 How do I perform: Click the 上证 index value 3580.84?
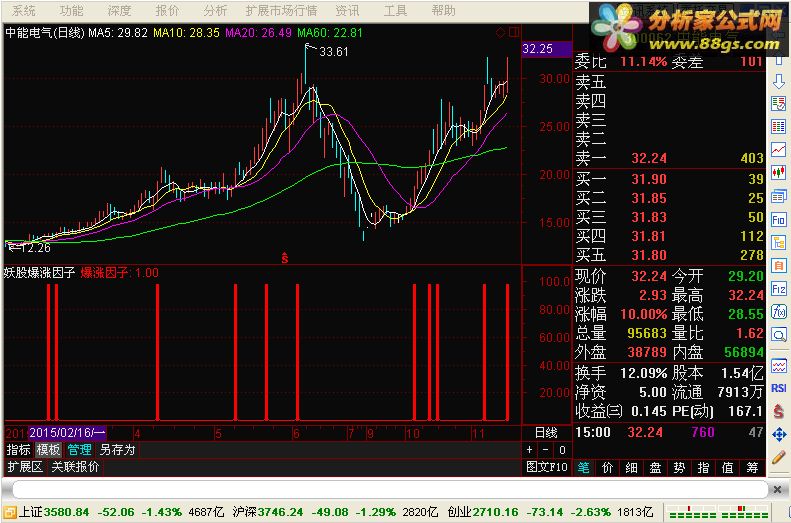67,512
